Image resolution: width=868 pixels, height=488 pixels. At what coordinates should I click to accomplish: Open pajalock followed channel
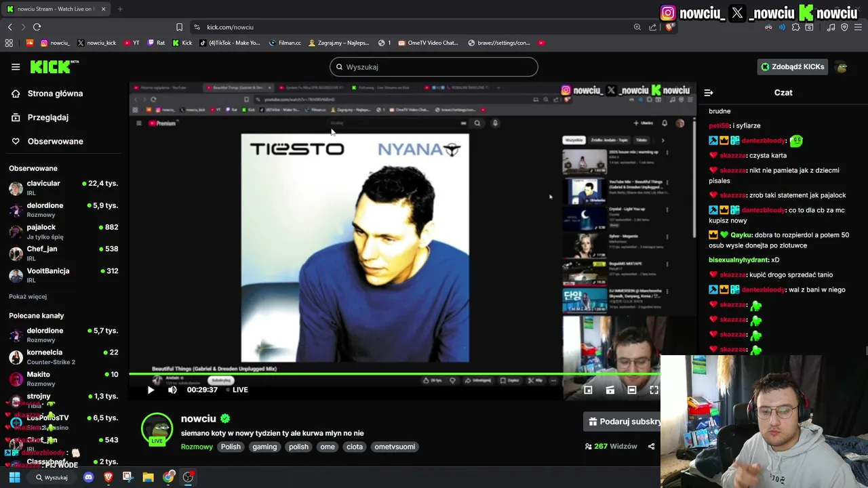[x=63, y=231]
